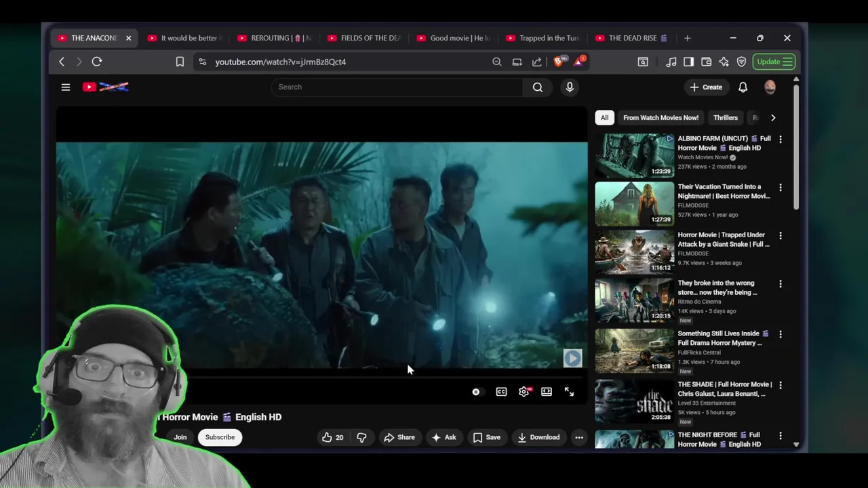This screenshot has height=488, width=868.
Task: Switch to the 'Good movie' browser tab
Action: [x=452, y=38]
